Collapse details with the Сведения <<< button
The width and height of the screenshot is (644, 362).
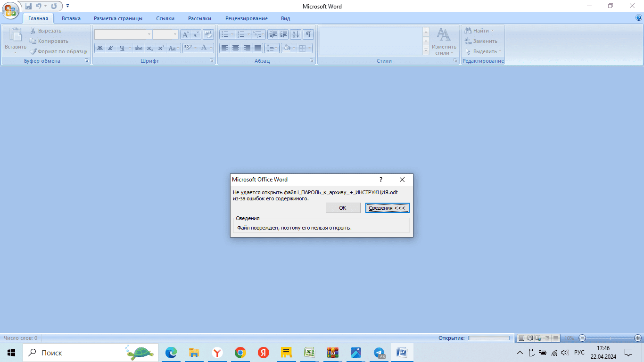(x=387, y=208)
